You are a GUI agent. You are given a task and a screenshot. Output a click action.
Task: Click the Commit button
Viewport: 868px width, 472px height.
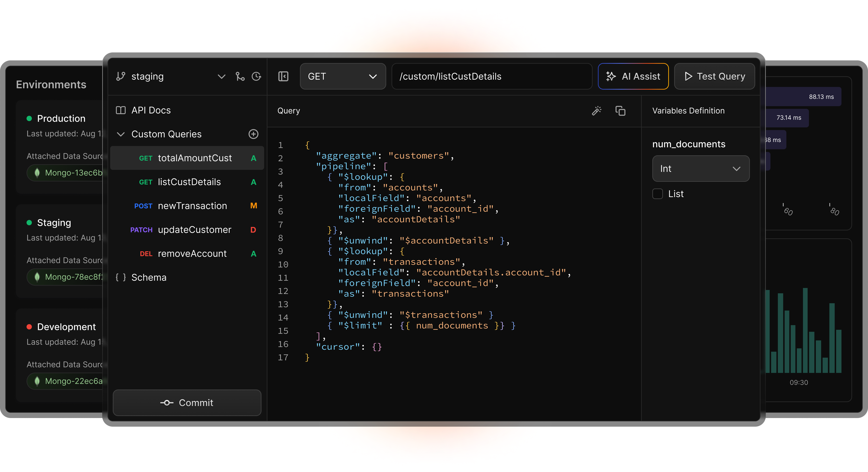click(187, 403)
